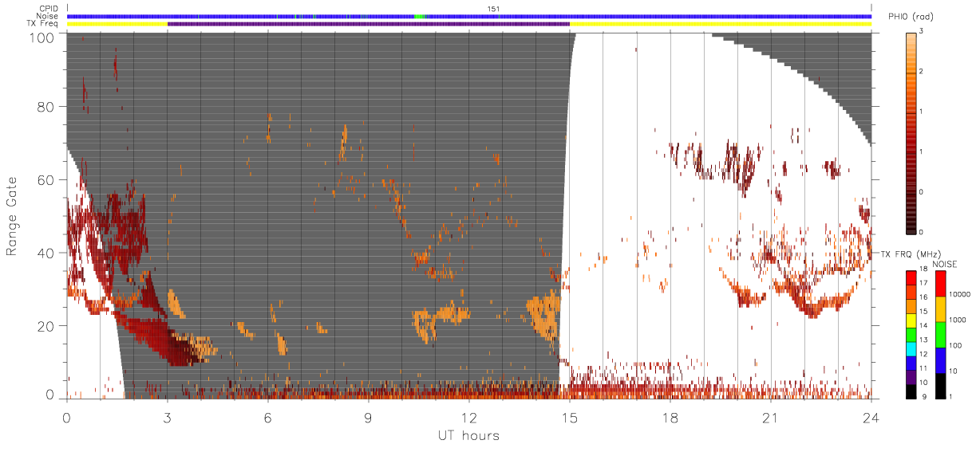
Task: Click the green 13–14 MHz TX FRQ swatch
Action: click(911, 334)
